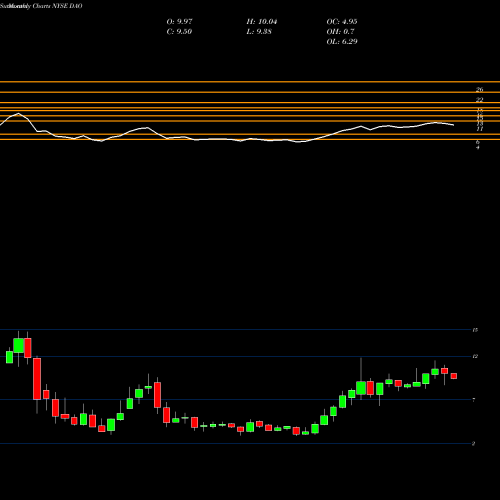Select the high value 'H: 10.04'
Viewport: 500px width, 500px height.
[262, 22]
